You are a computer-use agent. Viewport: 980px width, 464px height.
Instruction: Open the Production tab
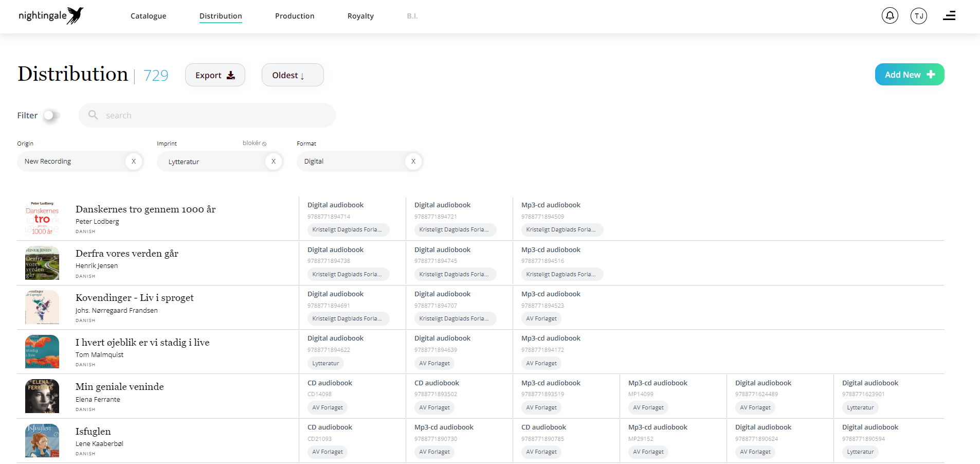pos(295,16)
